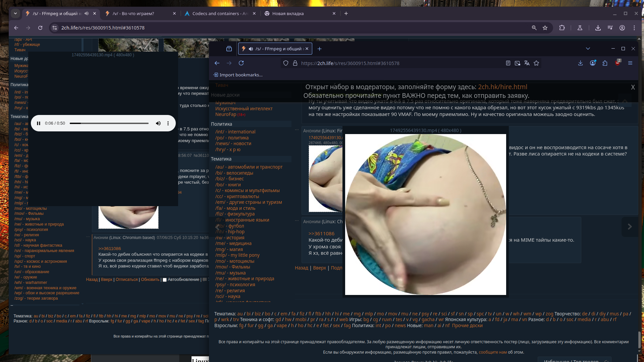Open Chrome extensions puzzle icon
Screen dimensions: 644x362
pos(562,28)
